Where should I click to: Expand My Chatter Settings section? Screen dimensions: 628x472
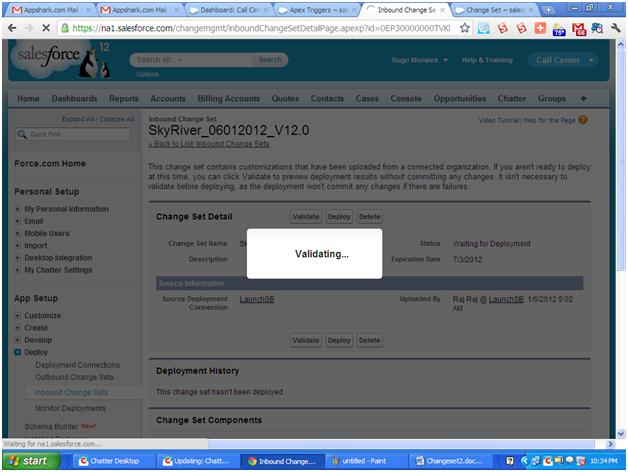click(x=18, y=270)
